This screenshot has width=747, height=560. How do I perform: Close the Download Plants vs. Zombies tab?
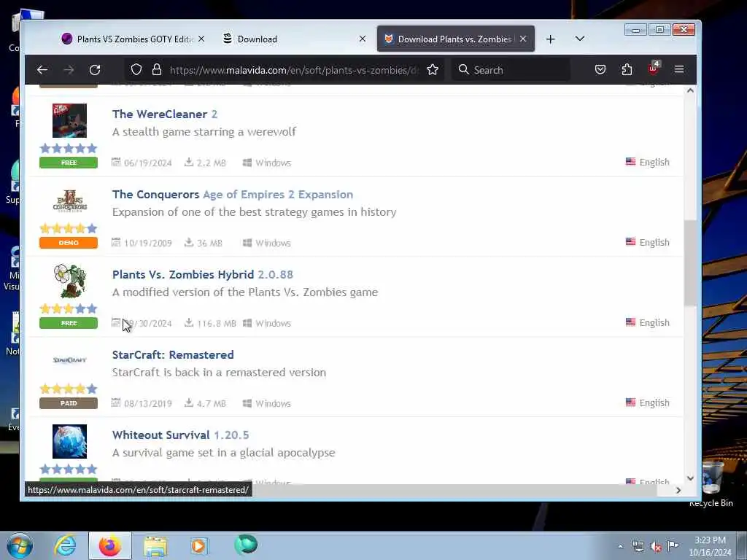point(523,39)
